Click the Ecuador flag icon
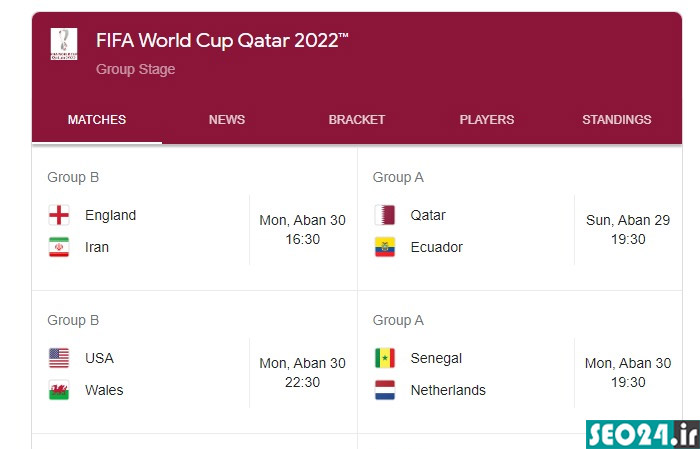This screenshot has height=449, width=700. pyautogui.click(x=385, y=247)
